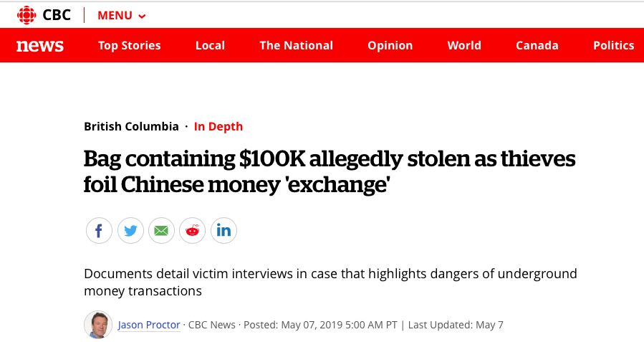Click the CBC gem logo icon
Screen dimensions: 644x342
[27, 15]
